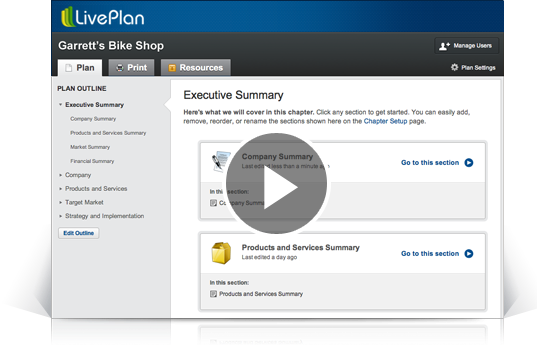Click the Edit Outline button
This screenshot has width=537, height=361.
[x=78, y=233]
